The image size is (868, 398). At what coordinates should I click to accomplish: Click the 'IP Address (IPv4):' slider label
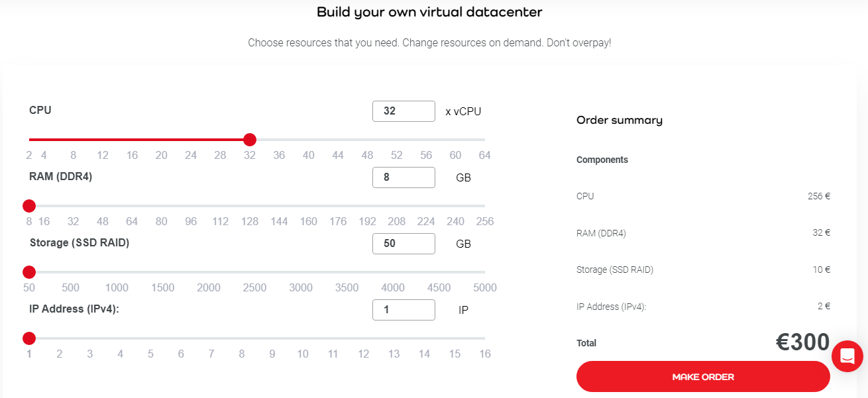coord(74,309)
